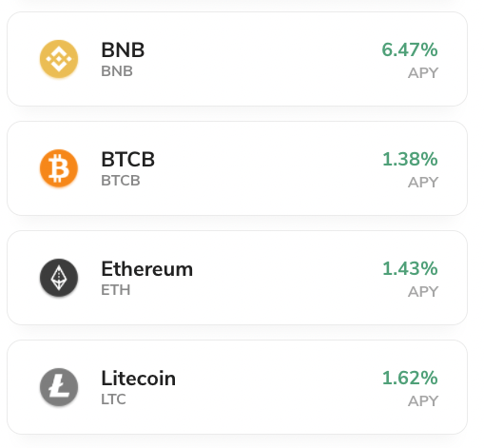Image resolution: width=484 pixels, height=448 pixels.
Task: Select the BNB title text
Action: click(x=123, y=50)
